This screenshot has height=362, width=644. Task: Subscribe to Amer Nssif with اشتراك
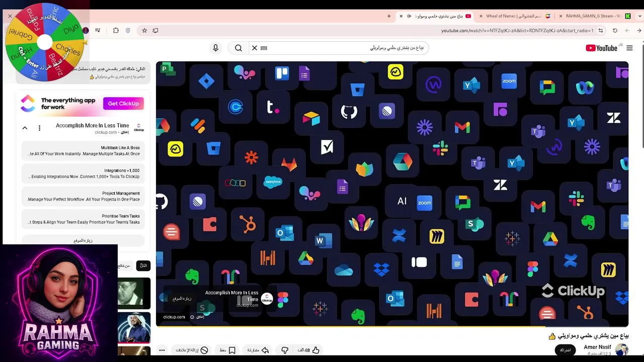(x=565, y=350)
